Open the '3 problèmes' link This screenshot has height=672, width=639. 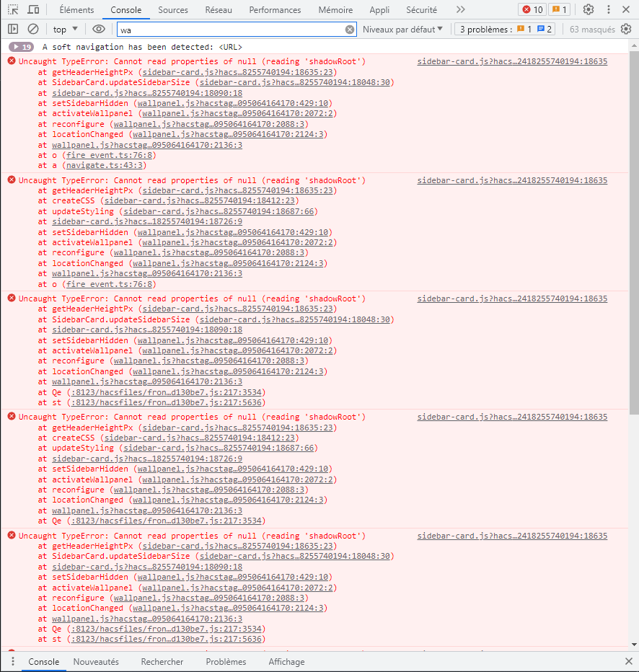(481, 29)
